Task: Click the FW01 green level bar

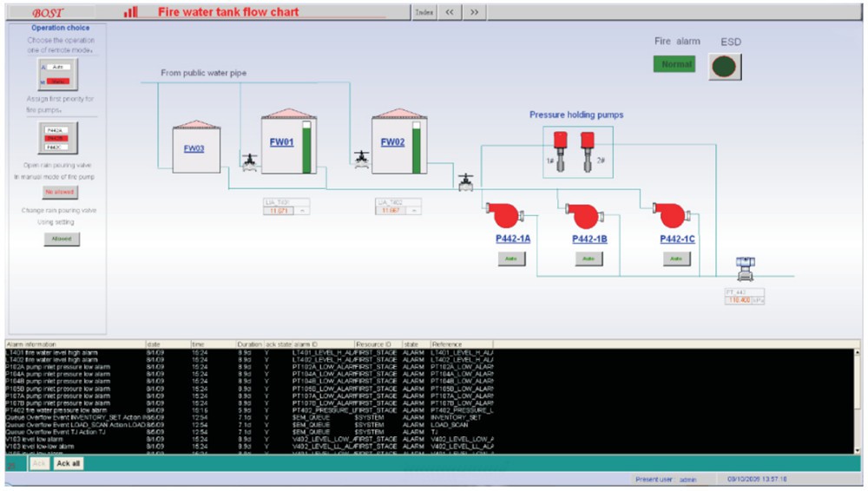Action: pyautogui.click(x=306, y=143)
